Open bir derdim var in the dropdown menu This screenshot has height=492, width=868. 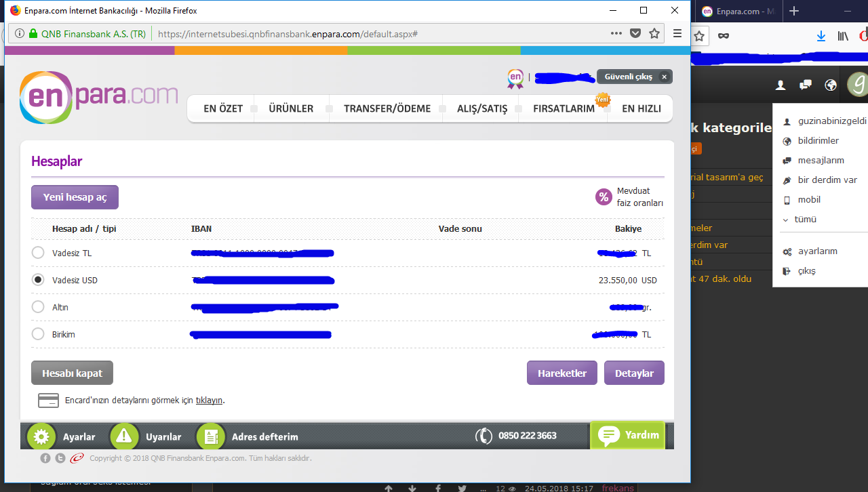point(827,180)
